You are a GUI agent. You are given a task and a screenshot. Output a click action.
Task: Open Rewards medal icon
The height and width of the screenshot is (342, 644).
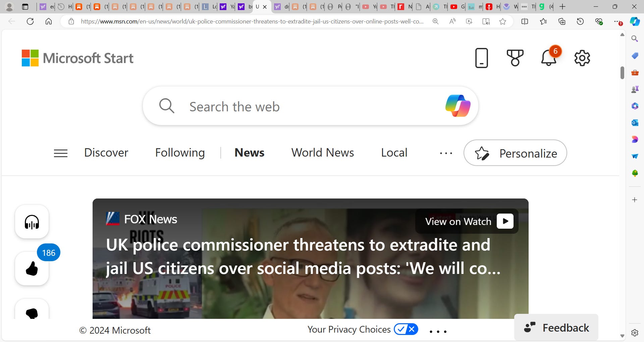coord(515,58)
